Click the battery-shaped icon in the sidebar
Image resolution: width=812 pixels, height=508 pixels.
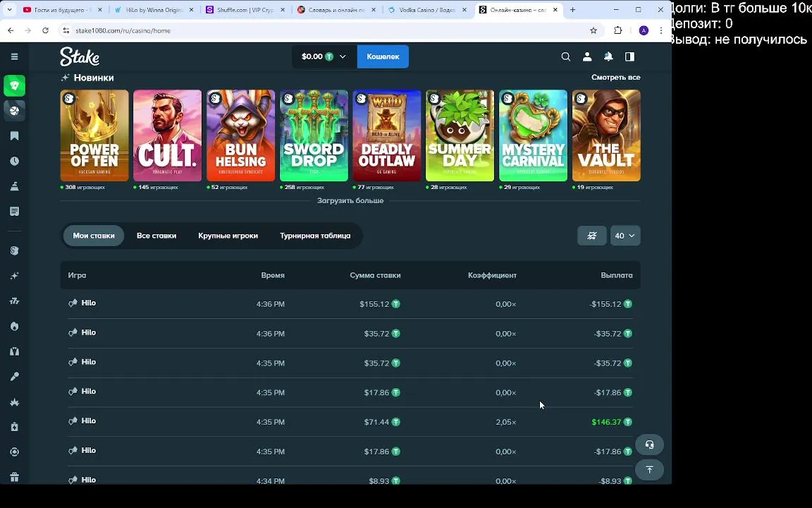(x=15, y=427)
